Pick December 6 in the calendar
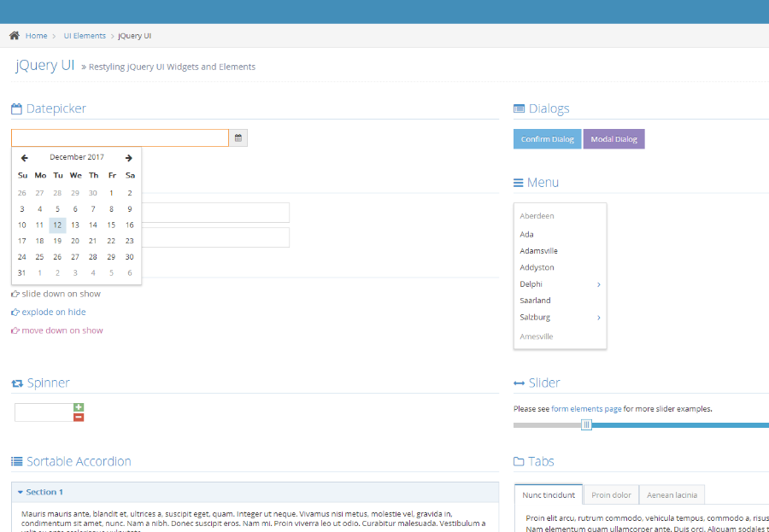This screenshot has width=769, height=532. [x=75, y=209]
